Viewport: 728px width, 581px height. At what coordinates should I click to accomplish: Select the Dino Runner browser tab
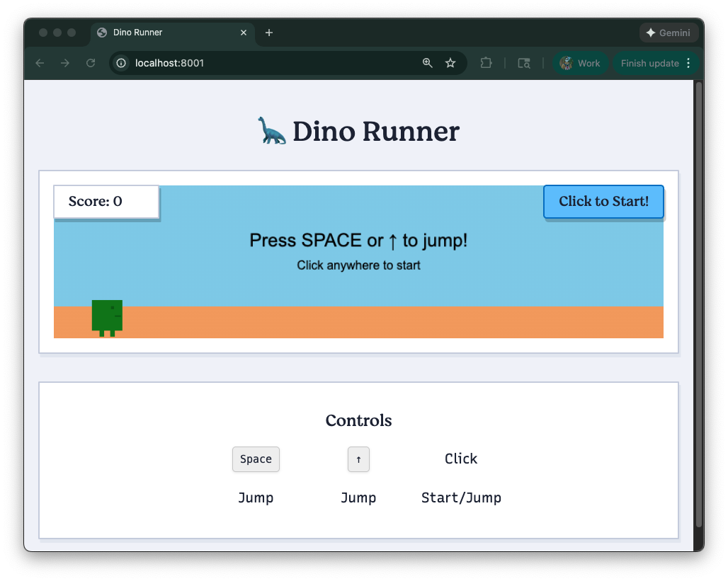163,33
